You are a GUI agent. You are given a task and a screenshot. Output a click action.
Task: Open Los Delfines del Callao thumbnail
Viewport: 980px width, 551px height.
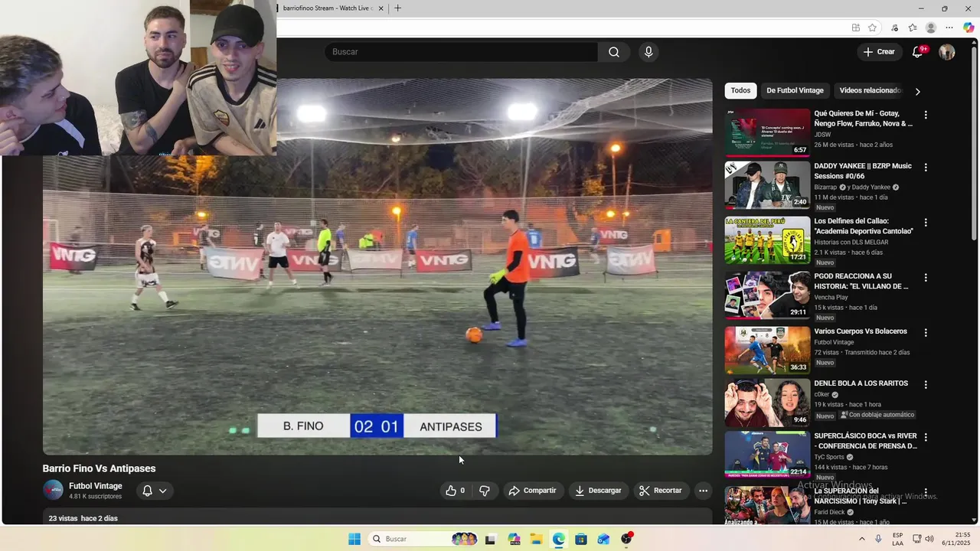pos(767,240)
